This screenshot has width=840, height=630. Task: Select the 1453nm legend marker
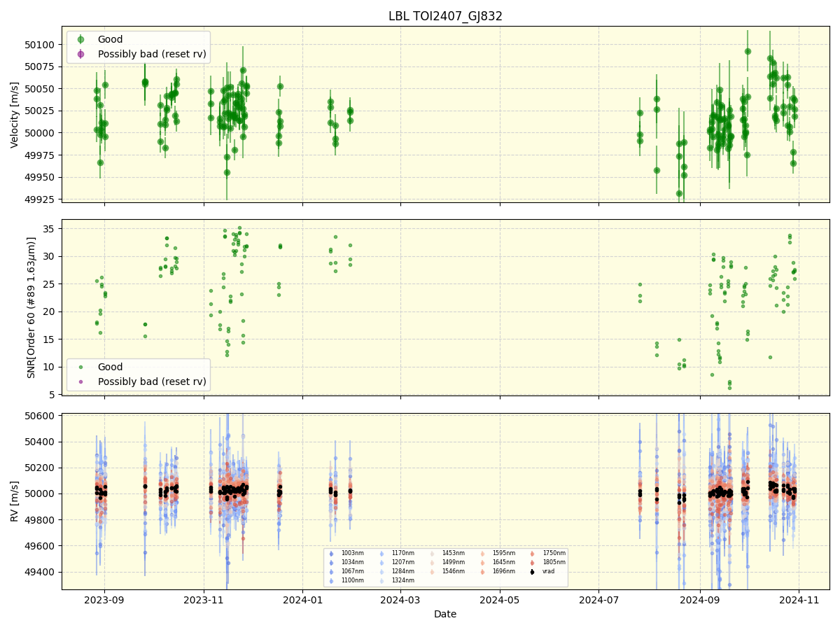[432, 552]
